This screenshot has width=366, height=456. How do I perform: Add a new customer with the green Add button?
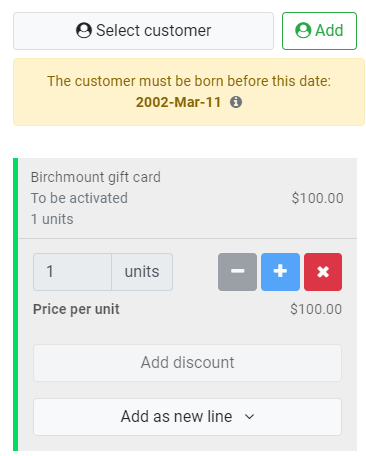319,31
